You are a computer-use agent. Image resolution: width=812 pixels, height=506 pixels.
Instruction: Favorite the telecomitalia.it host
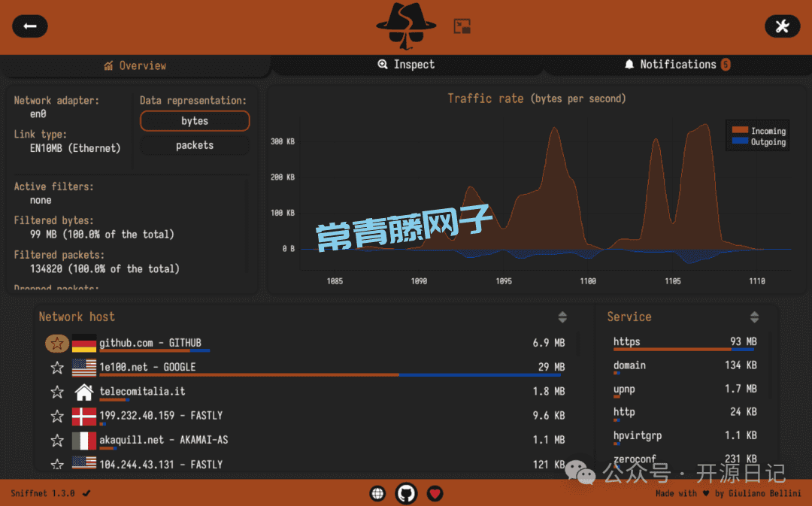pyautogui.click(x=57, y=392)
